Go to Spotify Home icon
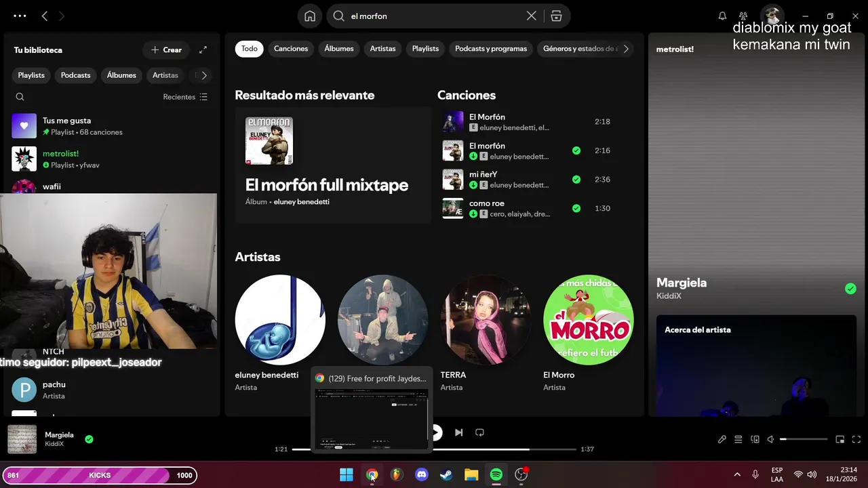The height and width of the screenshot is (488, 868). (x=310, y=16)
